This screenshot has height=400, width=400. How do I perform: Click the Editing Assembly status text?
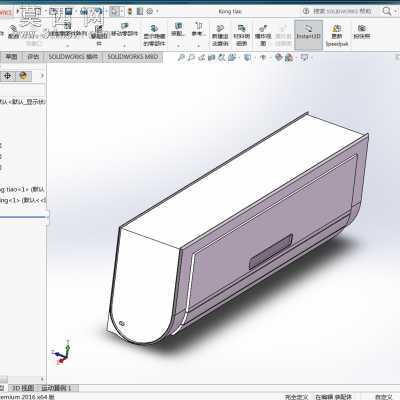(x=333, y=397)
